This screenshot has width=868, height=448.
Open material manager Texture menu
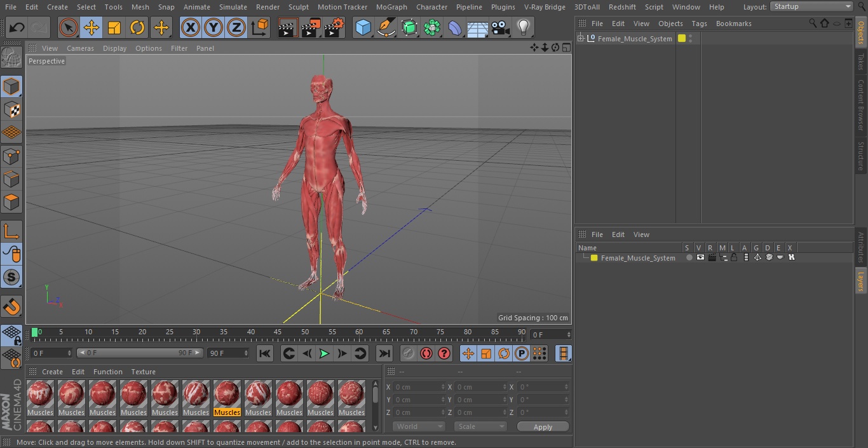[143, 372]
